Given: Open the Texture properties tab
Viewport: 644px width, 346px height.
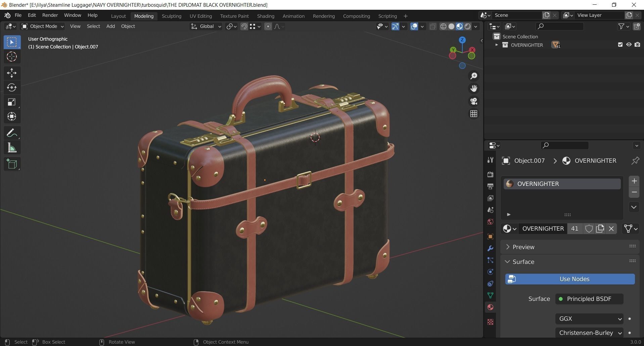Looking at the screenshot, I should click(490, 322).
